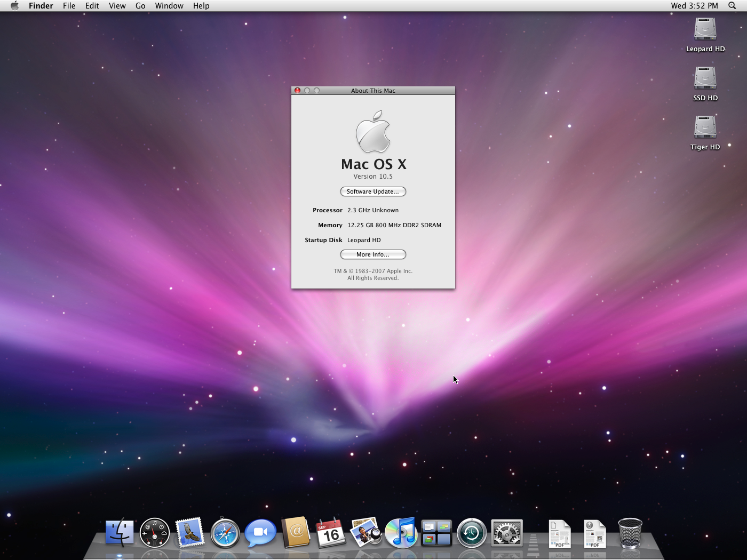Viewport: 747px width, 560px height.
Task: Launch Preview from the Dock
Action: [x=365, y=532]
